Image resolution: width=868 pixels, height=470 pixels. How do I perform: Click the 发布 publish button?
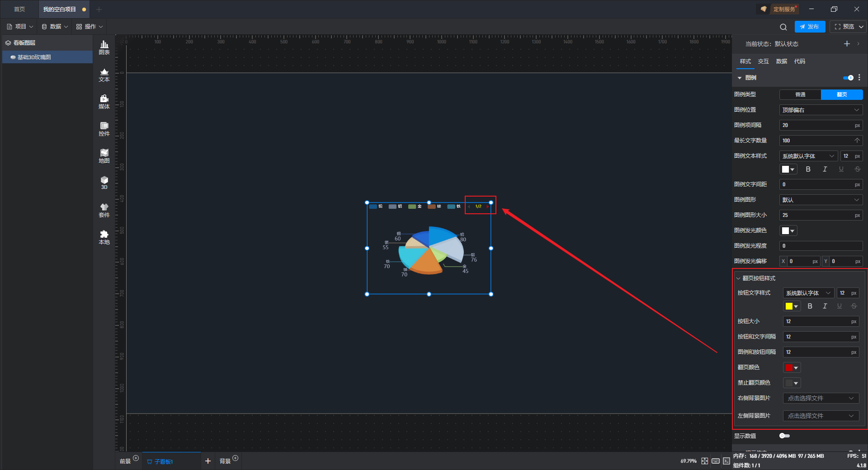click(x=810, y=27)
